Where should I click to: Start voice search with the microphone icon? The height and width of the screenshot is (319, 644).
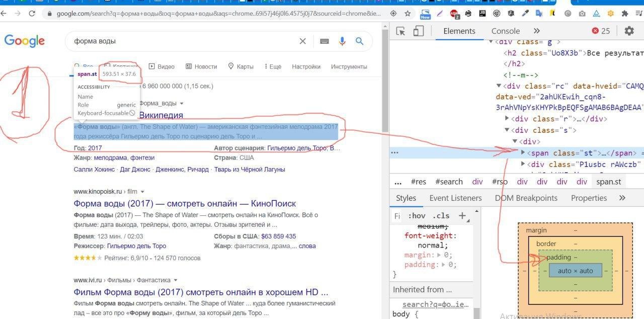343,41
